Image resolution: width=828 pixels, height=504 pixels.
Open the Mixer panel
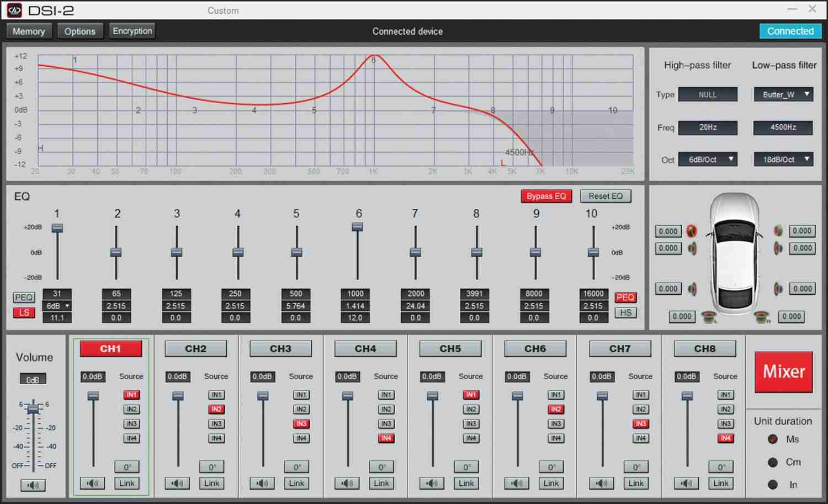coord(784,372)
